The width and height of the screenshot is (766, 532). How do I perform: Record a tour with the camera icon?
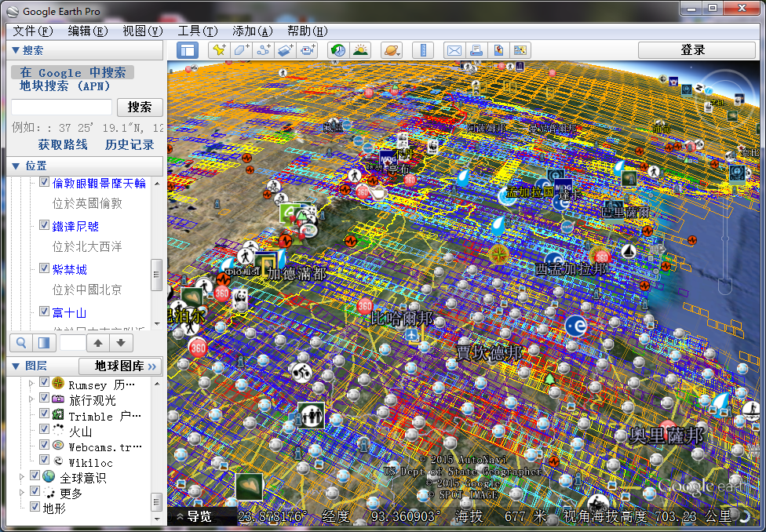308,50
